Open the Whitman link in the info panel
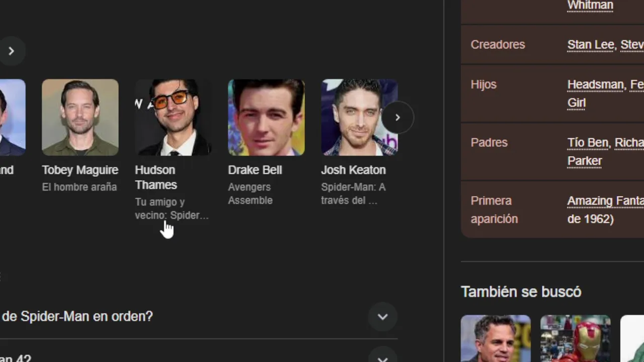This screenshot has height=362, width=644. (590, 6)
